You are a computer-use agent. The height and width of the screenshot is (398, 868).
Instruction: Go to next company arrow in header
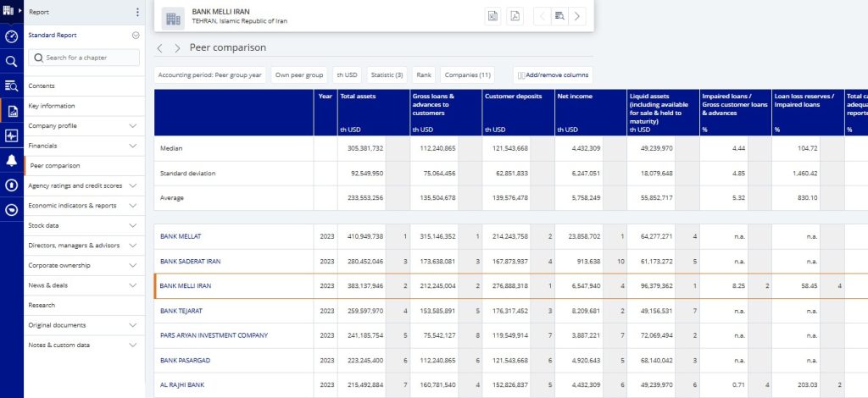(576, 16)
